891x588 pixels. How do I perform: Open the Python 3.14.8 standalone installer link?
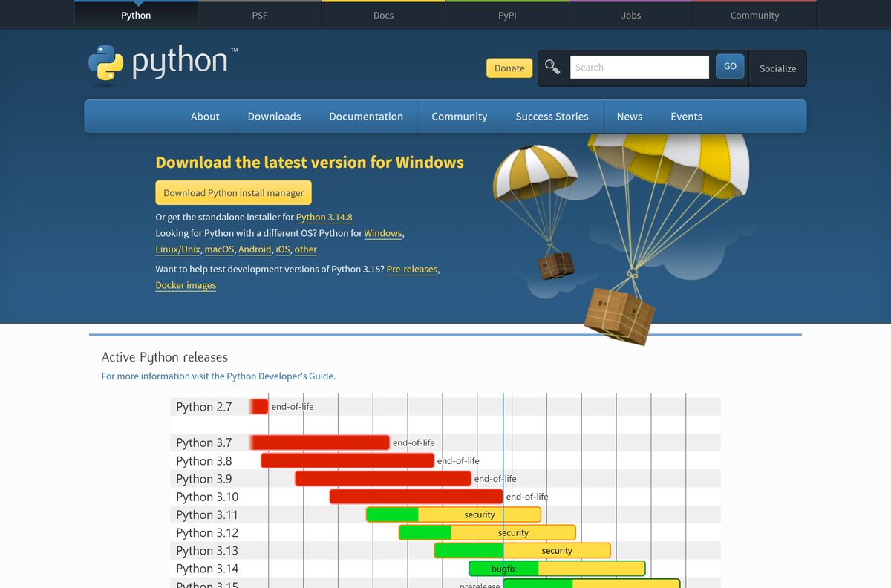pyautogui.click(x=324, y=218)
